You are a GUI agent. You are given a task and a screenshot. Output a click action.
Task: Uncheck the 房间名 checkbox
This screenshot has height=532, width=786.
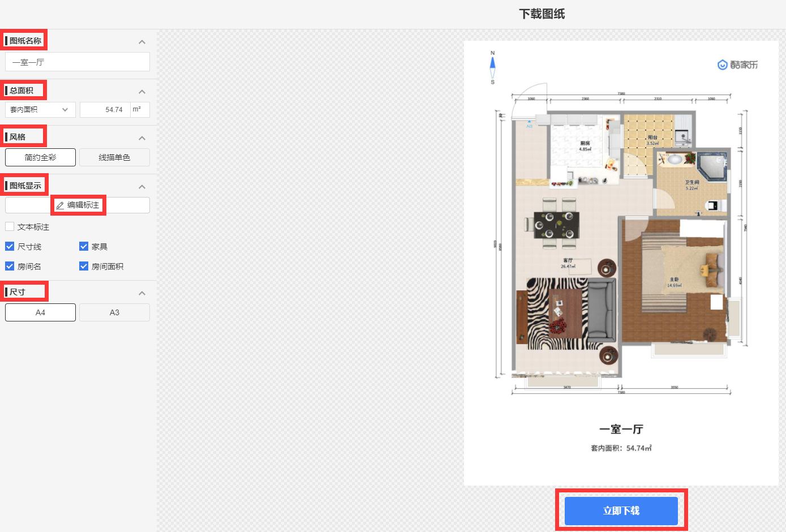coord(10,266)
